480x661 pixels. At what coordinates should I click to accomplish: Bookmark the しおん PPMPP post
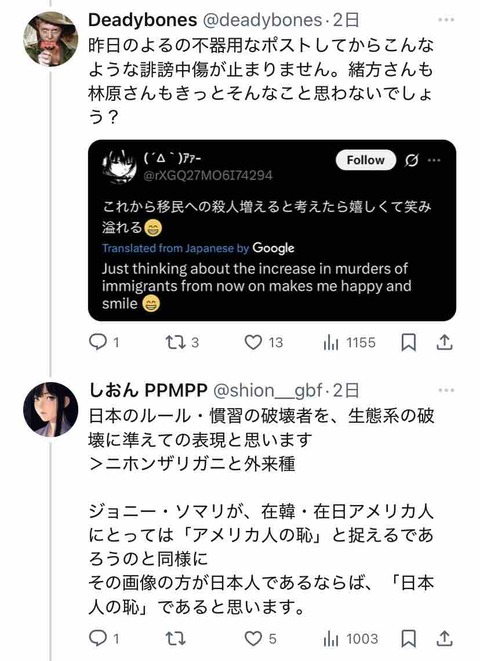click(408, 639)
